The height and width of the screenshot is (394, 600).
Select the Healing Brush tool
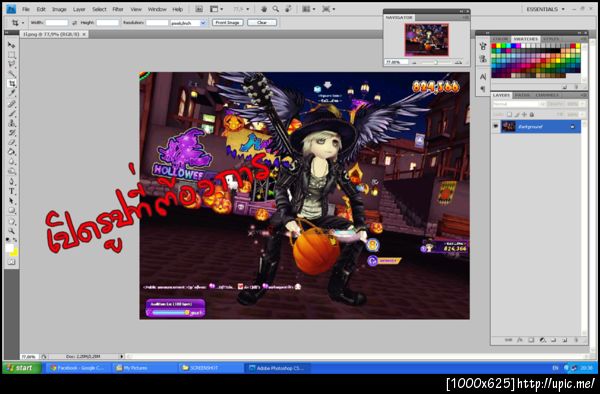click(11, 104)
